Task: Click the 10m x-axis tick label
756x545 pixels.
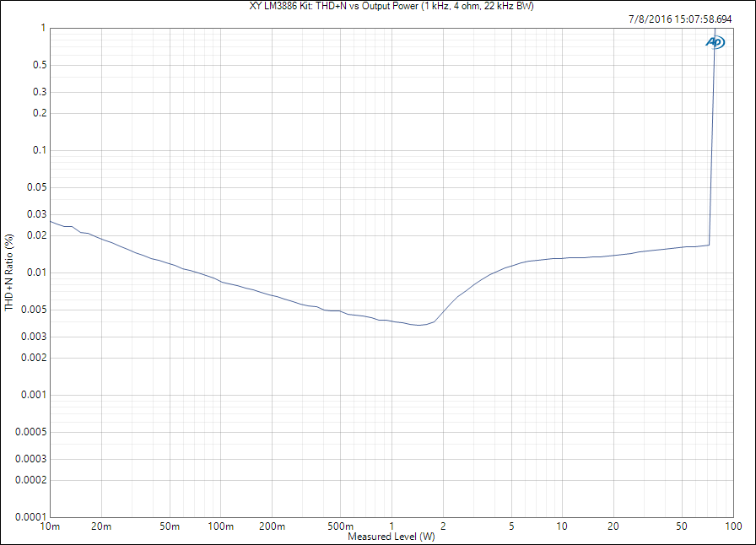Action: coord(50,526)
